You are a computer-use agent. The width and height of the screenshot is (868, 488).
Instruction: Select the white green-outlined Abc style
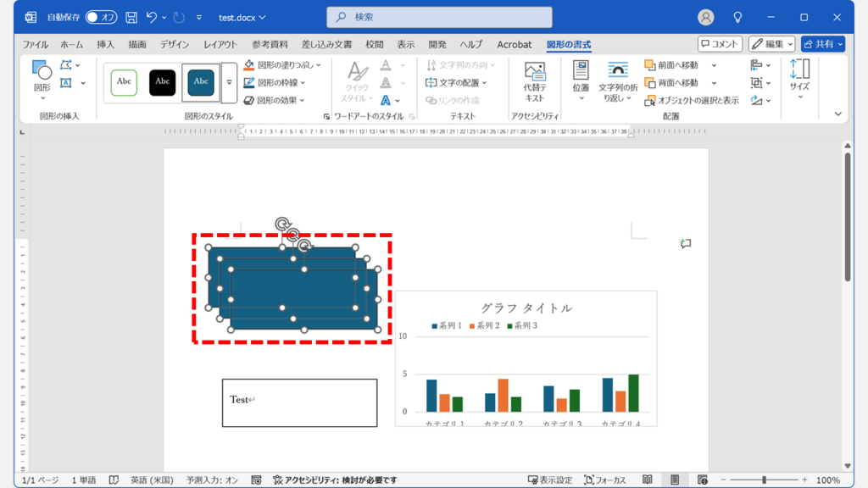coord(124,82)
